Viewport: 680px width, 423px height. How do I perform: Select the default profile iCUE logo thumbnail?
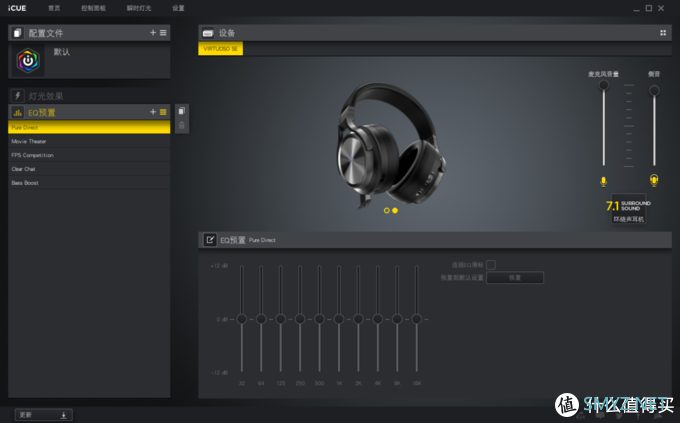(x=28, y=61)
